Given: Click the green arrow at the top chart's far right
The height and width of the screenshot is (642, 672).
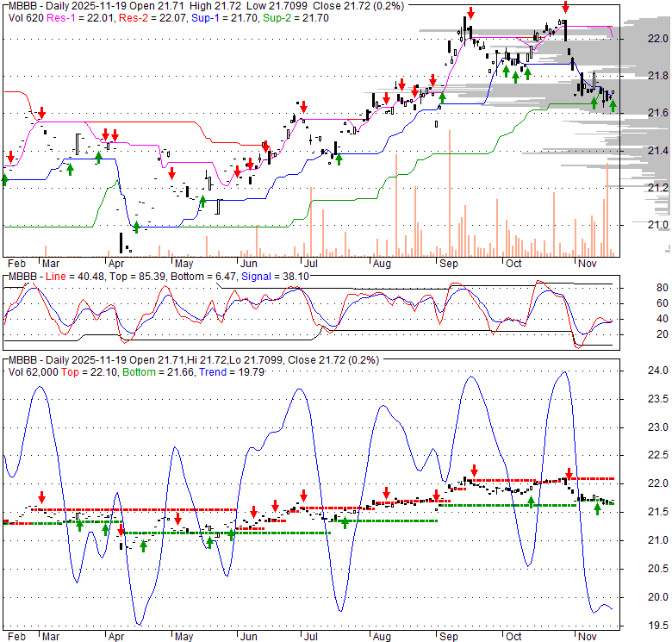Looking at the screenshot, I should click(x=613, y=105).
